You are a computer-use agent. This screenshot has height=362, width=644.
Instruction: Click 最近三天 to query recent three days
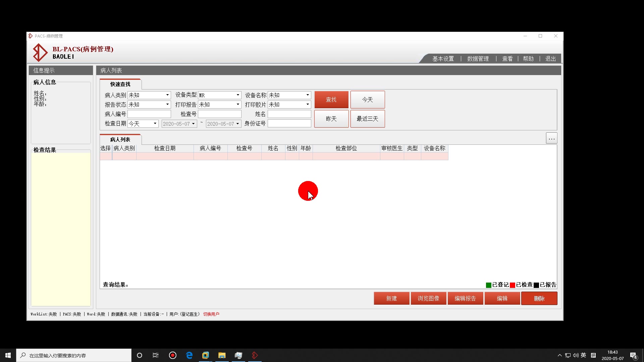[x=367, y=119]
